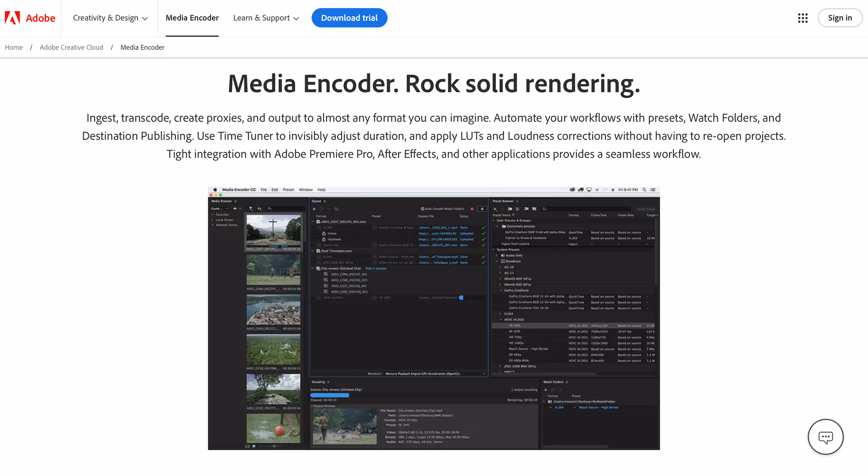
Task: Open Creativity & Design dropdown menu
Action: coord(110,18)
